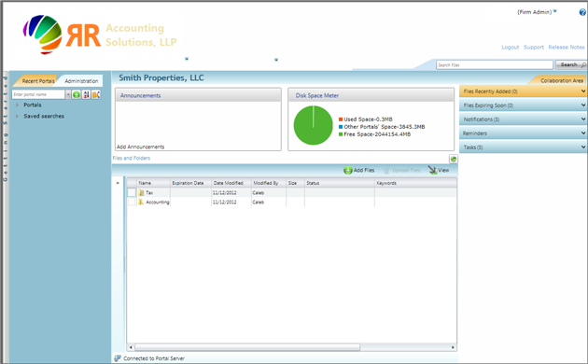Screen dimensions: 588x364
Task: Sort by the Name column header
Action: pyautogui.click(x=153, y=183)
